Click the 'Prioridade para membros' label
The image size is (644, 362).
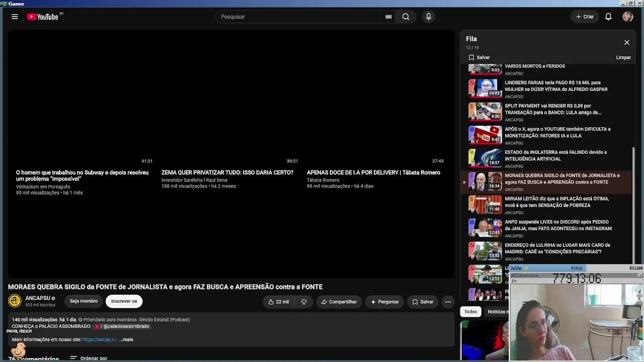click(x=108, y=320)
